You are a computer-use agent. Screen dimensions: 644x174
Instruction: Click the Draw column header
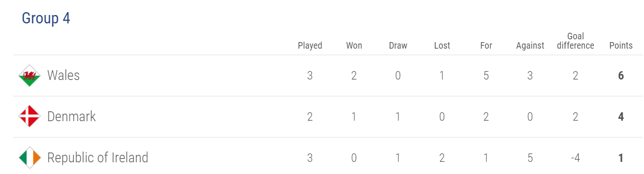pyautogui.click(x=398, y=45)
